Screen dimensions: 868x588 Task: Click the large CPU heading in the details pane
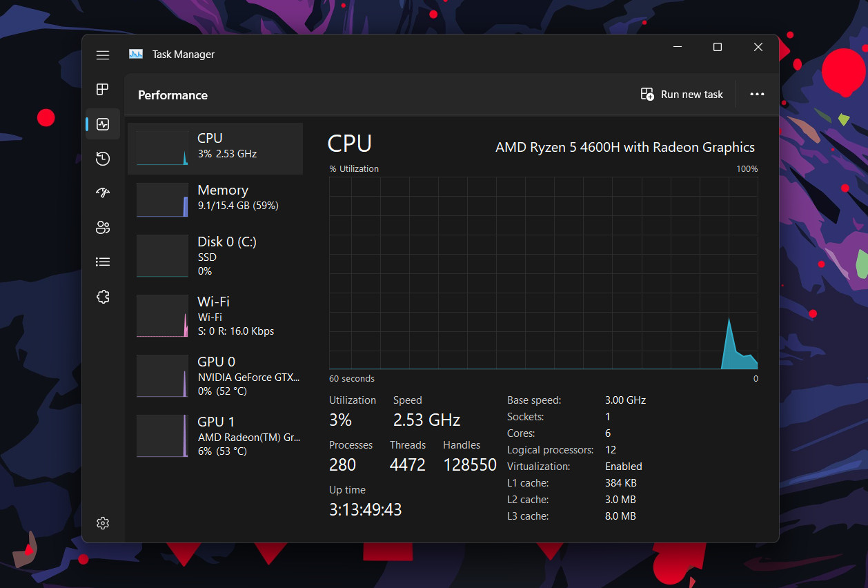(349, 144)
